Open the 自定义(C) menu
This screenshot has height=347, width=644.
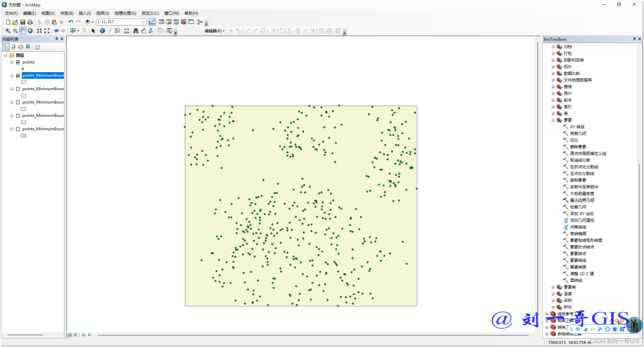tap(150, 13)
